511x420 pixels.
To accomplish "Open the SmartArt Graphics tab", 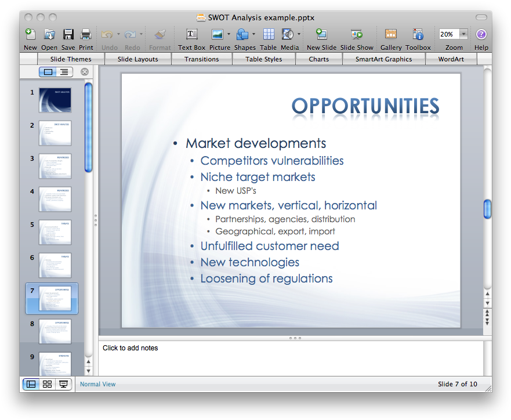I will click(x=383, y=59).
